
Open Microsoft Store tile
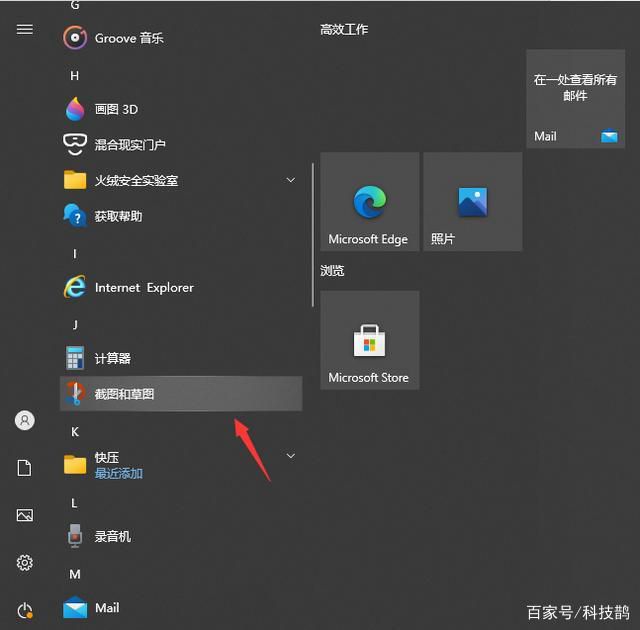click(x=369, y=340)
